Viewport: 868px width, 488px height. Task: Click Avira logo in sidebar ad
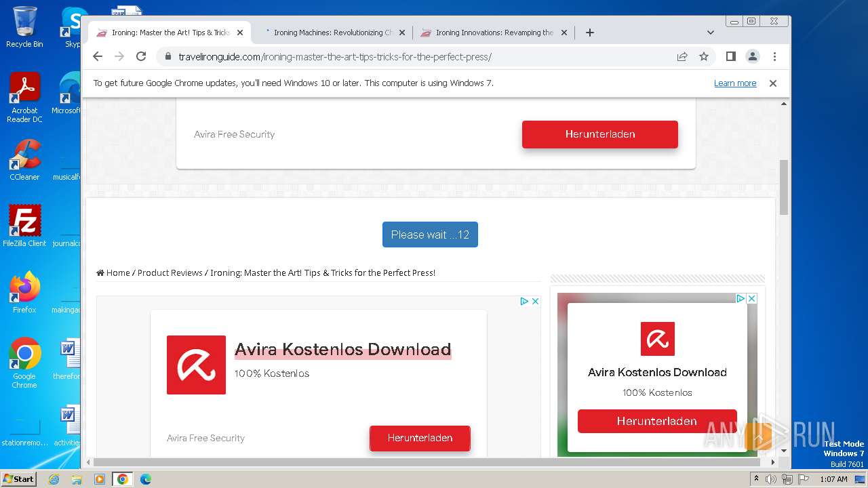[658, 339]
